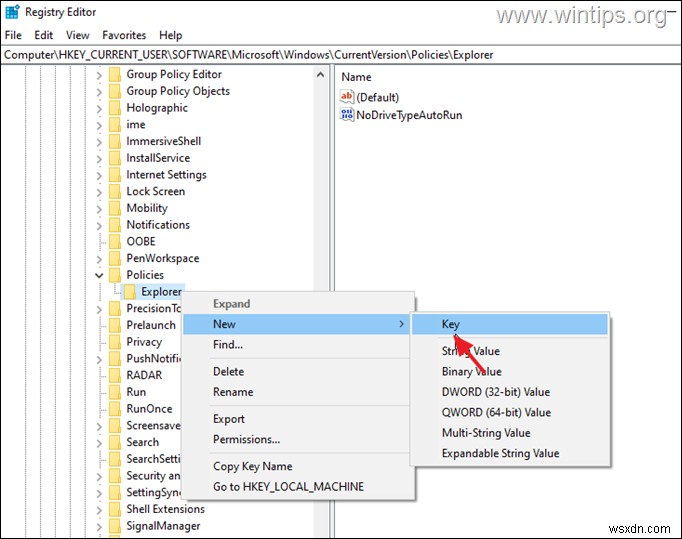Choose Multi-String Value
Image resolution: width=682 pixels, height=539 pixels.
point(509,433)
